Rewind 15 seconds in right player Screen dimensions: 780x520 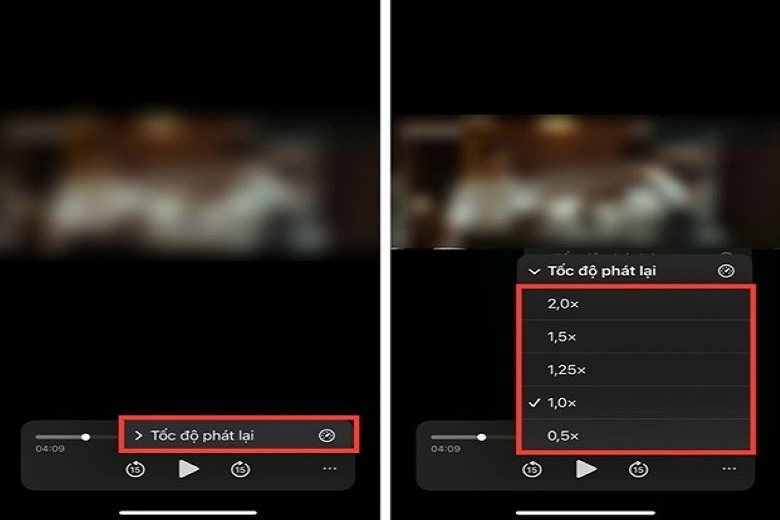pos(532,469)
